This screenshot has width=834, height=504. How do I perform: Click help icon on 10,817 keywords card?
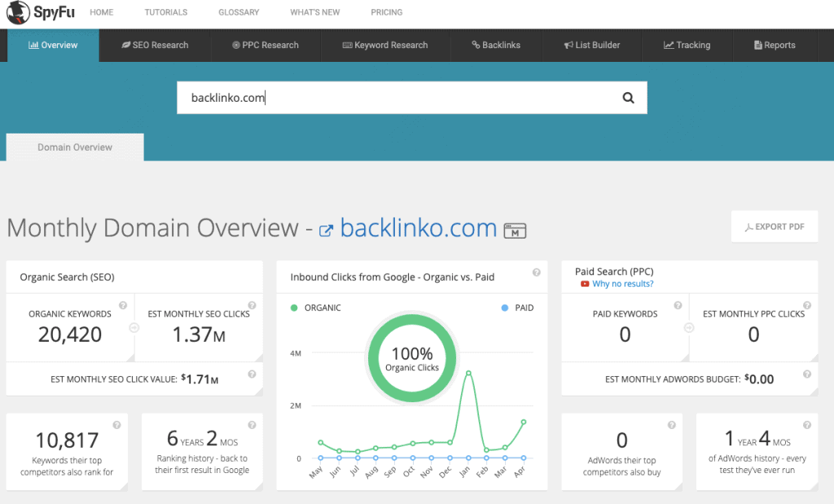click(x=117, y=425)
